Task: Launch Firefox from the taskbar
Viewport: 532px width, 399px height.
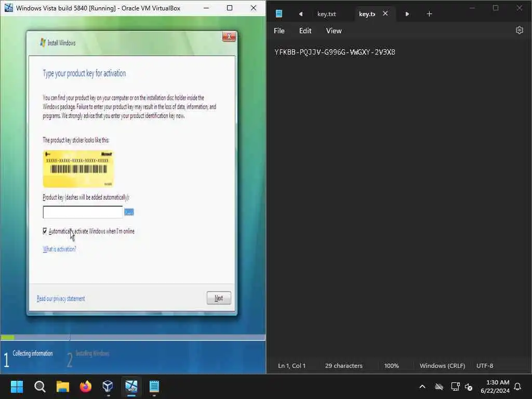Action: [x=86, y=387]
